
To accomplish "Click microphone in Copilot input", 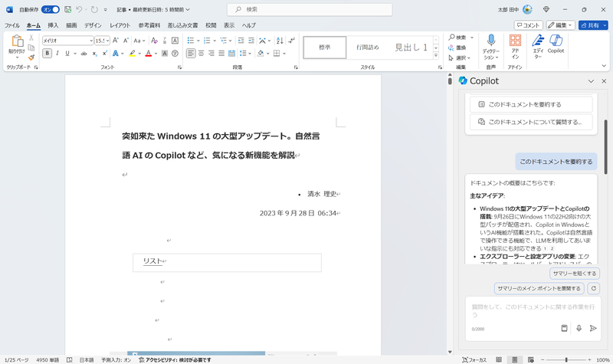I will point(579,329).
